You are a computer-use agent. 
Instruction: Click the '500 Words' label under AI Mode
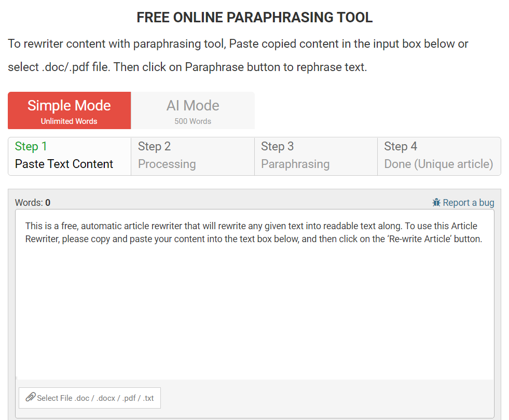point(192,121)
